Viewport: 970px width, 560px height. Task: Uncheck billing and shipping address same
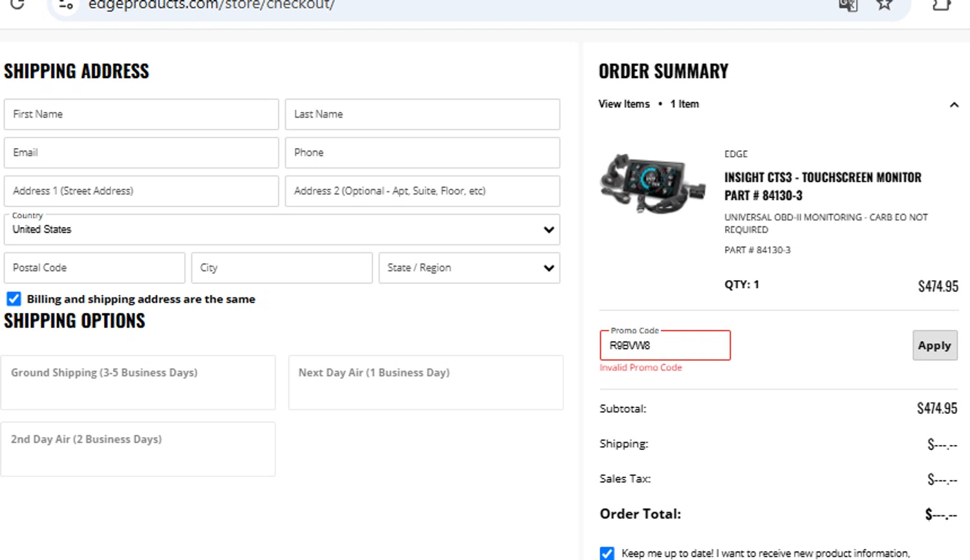pos(14,299)
